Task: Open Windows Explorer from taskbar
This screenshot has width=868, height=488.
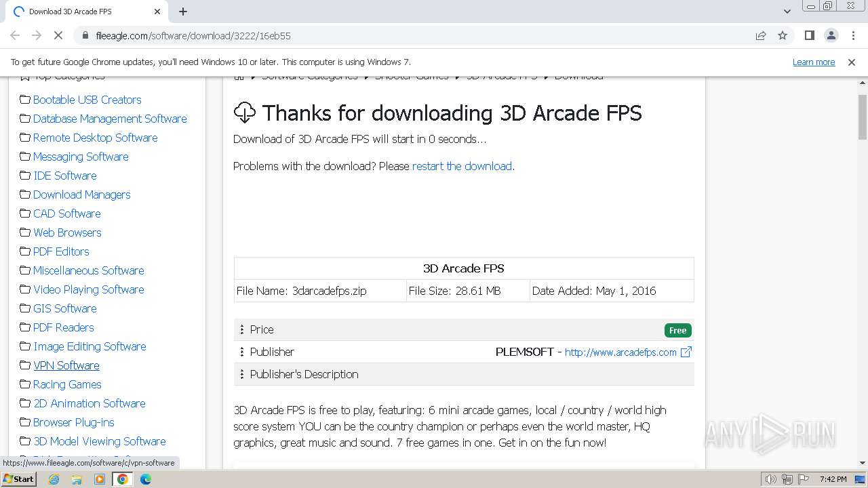Action: pyautogui.click(x=77, y=479)
